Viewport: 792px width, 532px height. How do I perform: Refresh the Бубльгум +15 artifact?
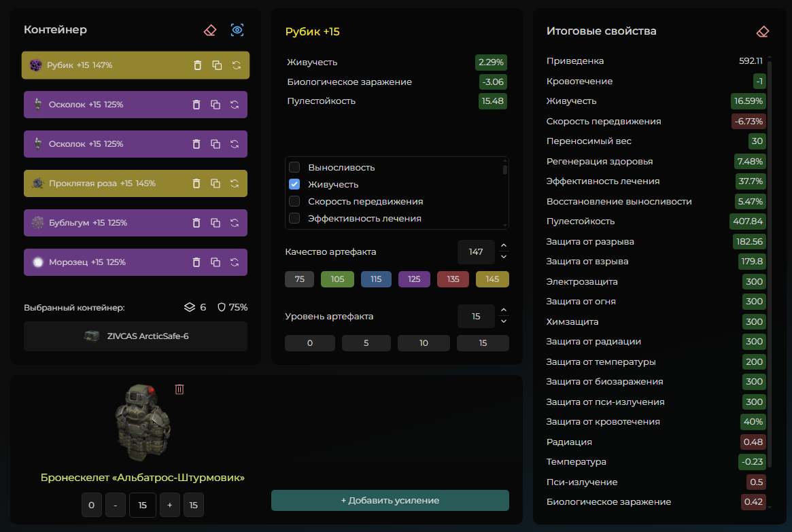(x=235, y=223)
